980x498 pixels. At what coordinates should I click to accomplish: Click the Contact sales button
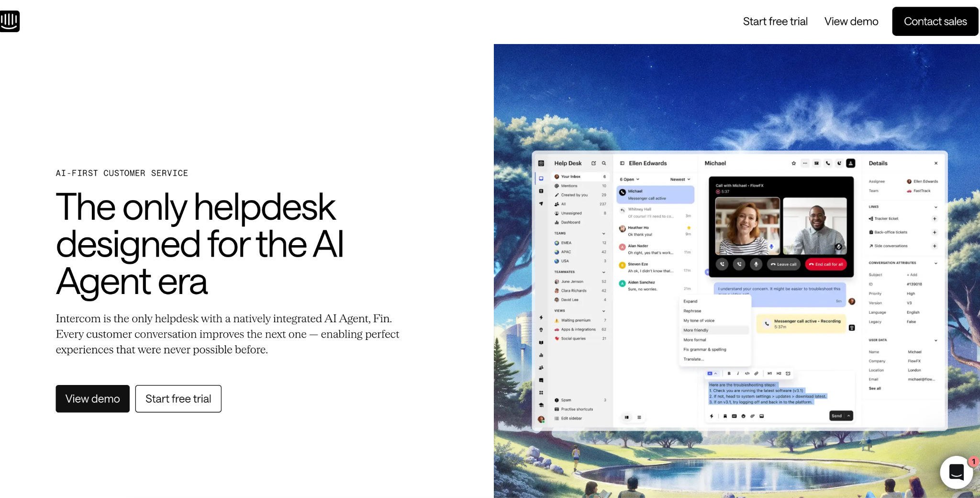(x=935, y=21)
